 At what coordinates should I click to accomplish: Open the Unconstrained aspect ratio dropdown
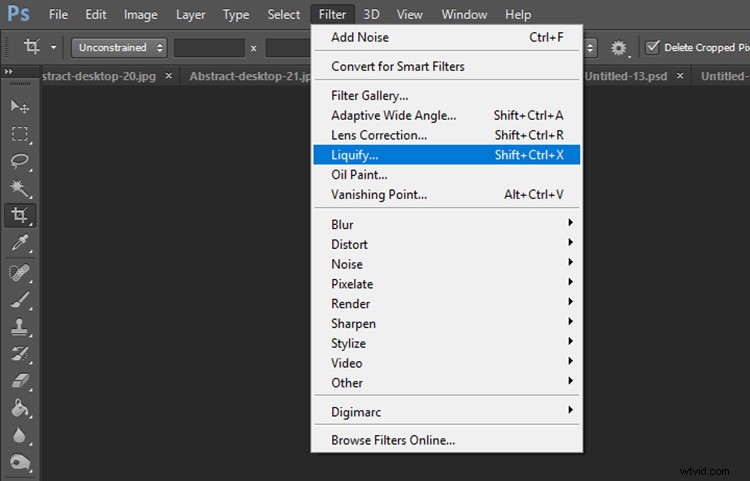pyautogui.click(x=119, y=48)
